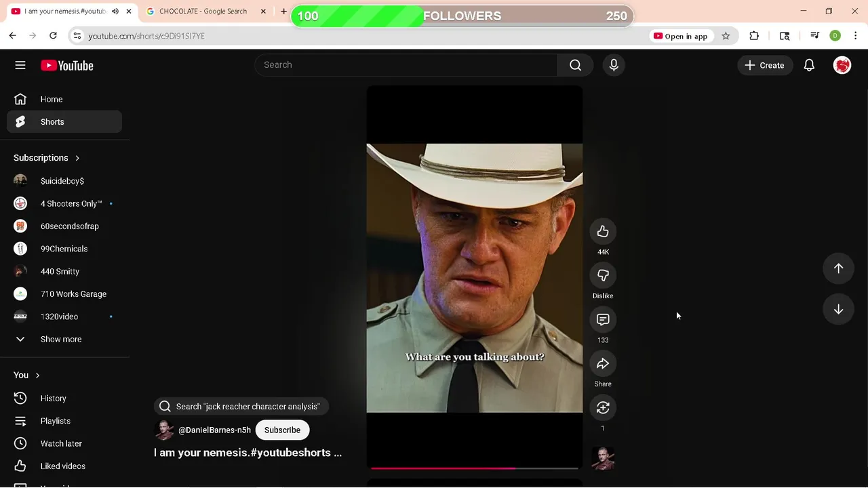Close the YouTube browser tab

tap(129, 12)
